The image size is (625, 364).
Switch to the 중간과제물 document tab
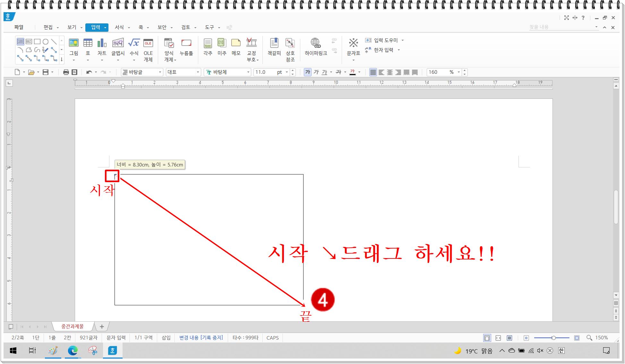coord(73,326)
